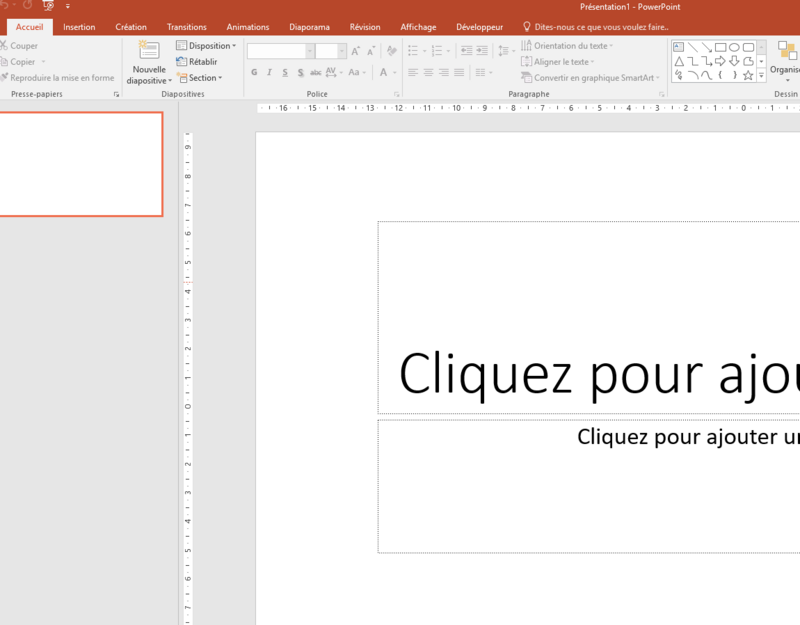Pick the text box shape icon
This screenshot has height=625, width=800.
[x=679, y=47]
